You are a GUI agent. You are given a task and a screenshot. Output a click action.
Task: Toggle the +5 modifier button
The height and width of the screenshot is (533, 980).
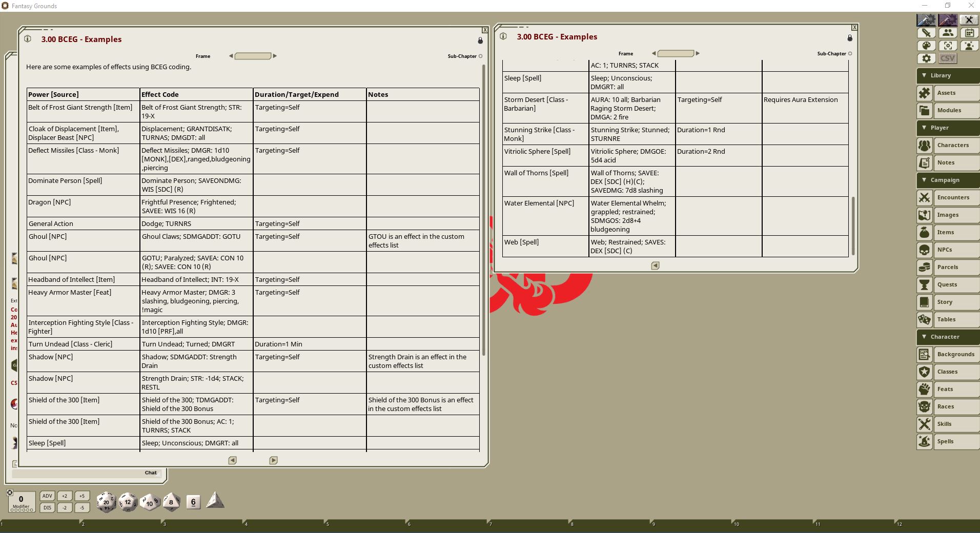82,496
